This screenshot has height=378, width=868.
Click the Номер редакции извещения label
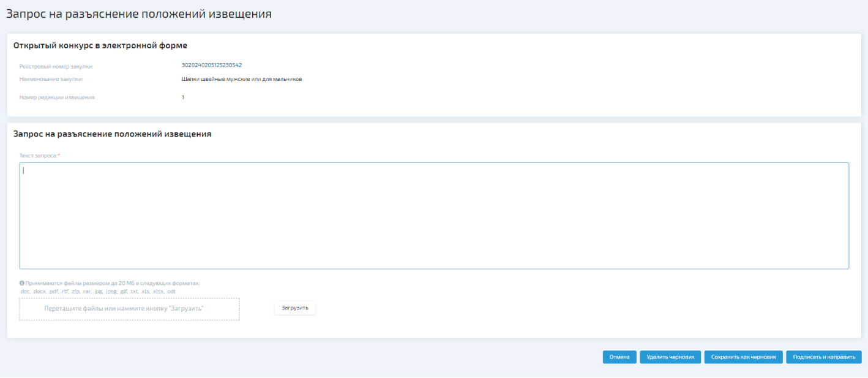pyautogui.click(x=58, y=97)
